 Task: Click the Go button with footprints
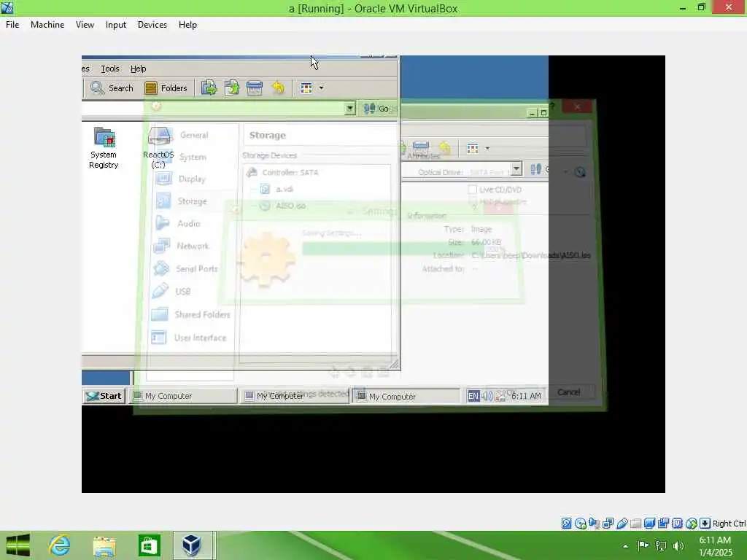pyautogui.click(x=376, y=109)
